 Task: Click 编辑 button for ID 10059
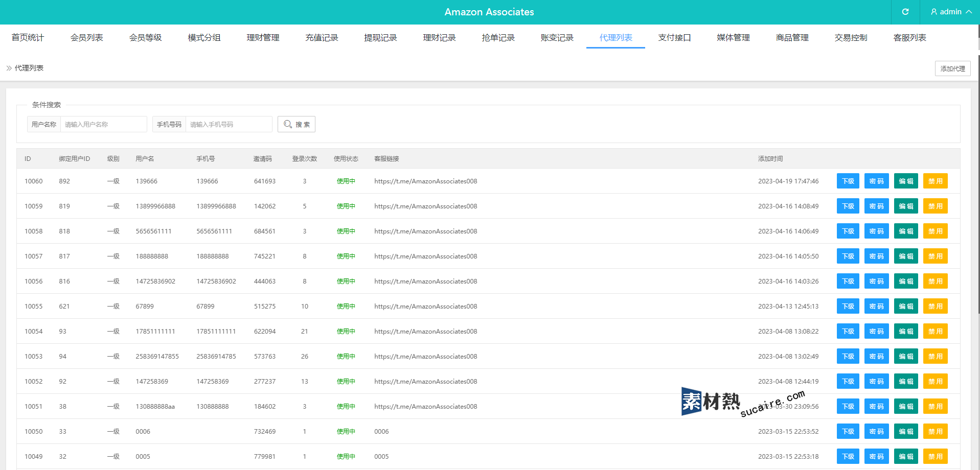906,206
